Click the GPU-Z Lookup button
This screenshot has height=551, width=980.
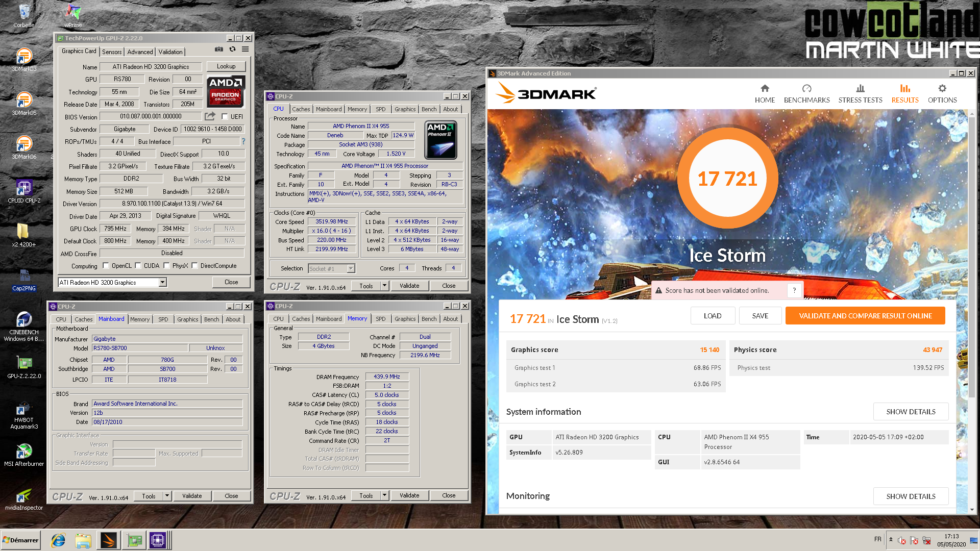[x=226, y=66]
